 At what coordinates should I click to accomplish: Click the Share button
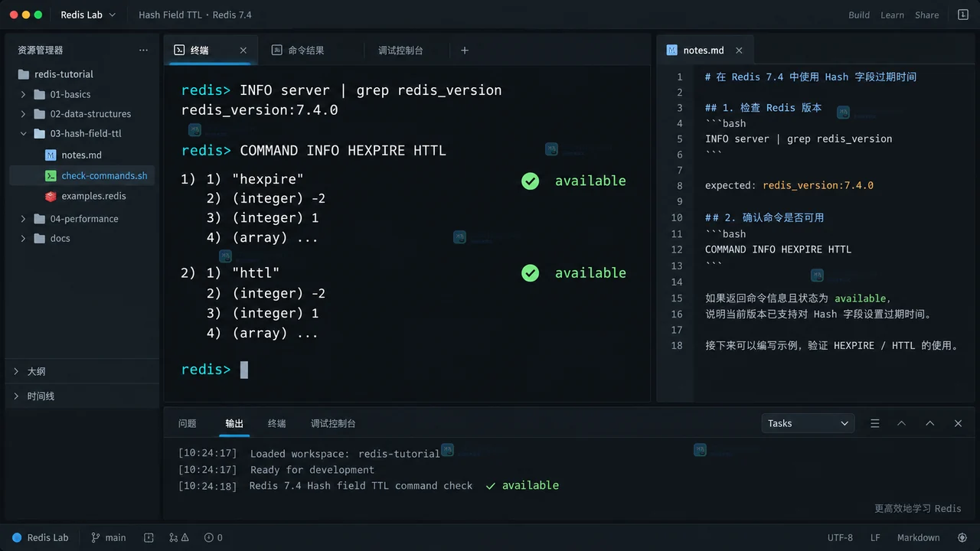(926, 15)
